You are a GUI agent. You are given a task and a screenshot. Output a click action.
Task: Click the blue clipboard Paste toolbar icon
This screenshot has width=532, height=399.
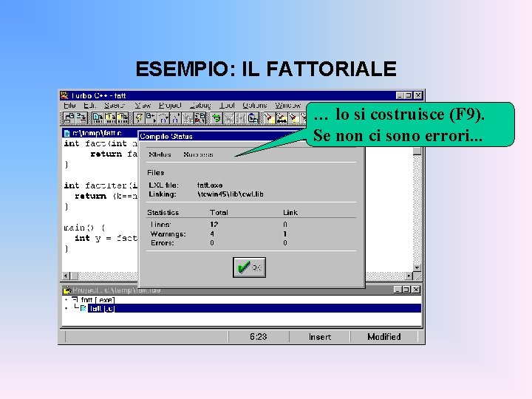[x=253, y=118]
